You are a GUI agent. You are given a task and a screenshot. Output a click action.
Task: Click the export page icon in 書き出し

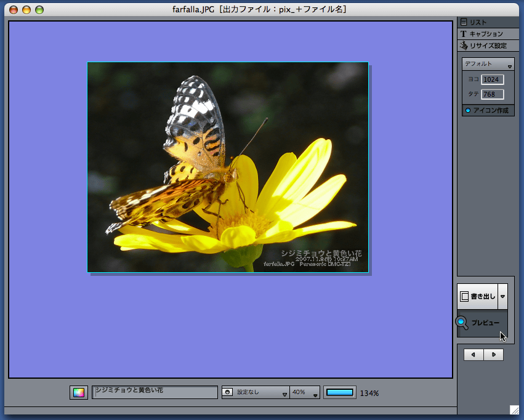click(x=464, y=296)
